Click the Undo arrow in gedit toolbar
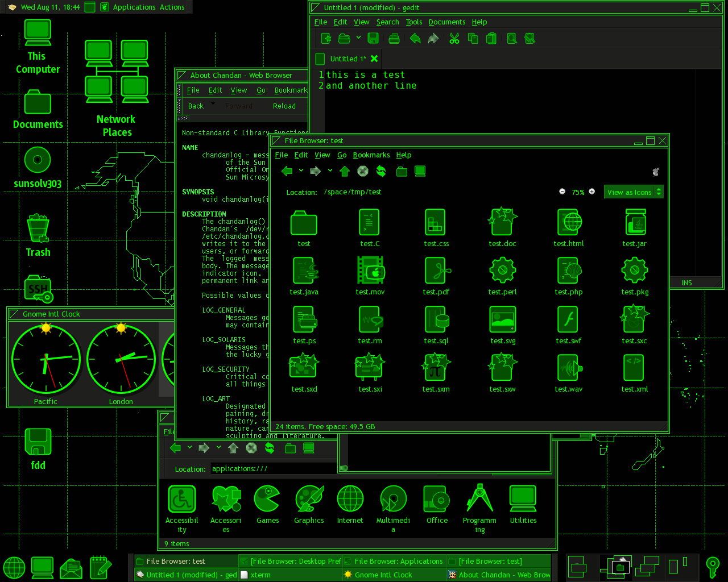The height and width of the screenshot is (582, 728). pos(415,39)
